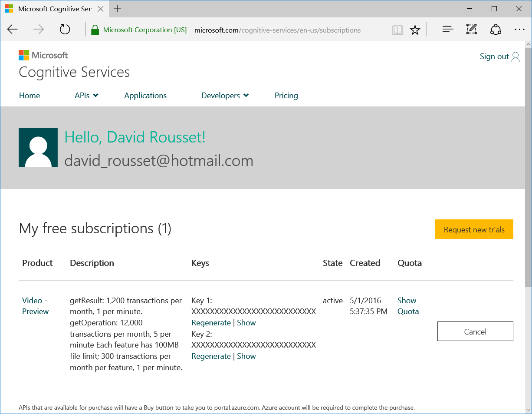The height and width of the screenshot is (414, 532).
Task: Open the Applications navigation item
Action: [x=145, y=96]
